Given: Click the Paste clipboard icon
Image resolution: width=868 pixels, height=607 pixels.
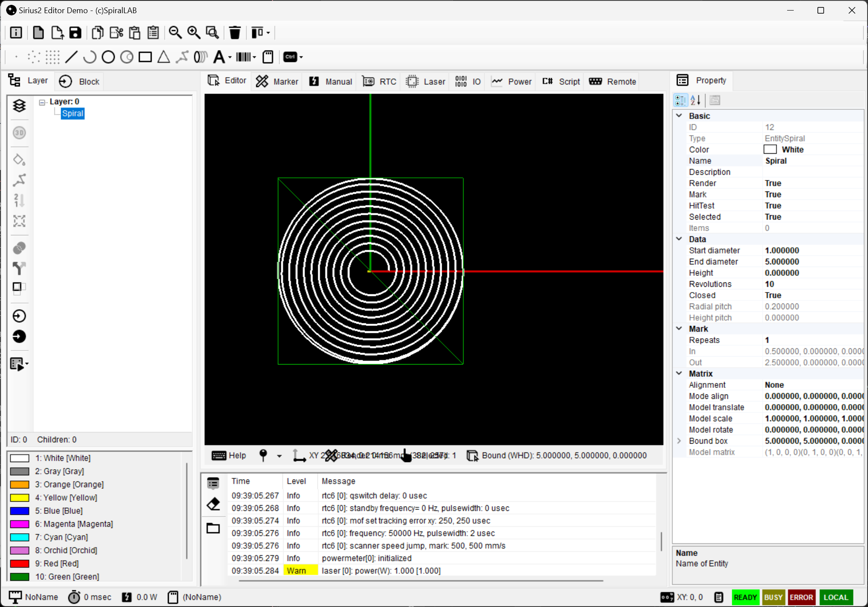Looking at the screenshot, I should [x=134, y=33].
